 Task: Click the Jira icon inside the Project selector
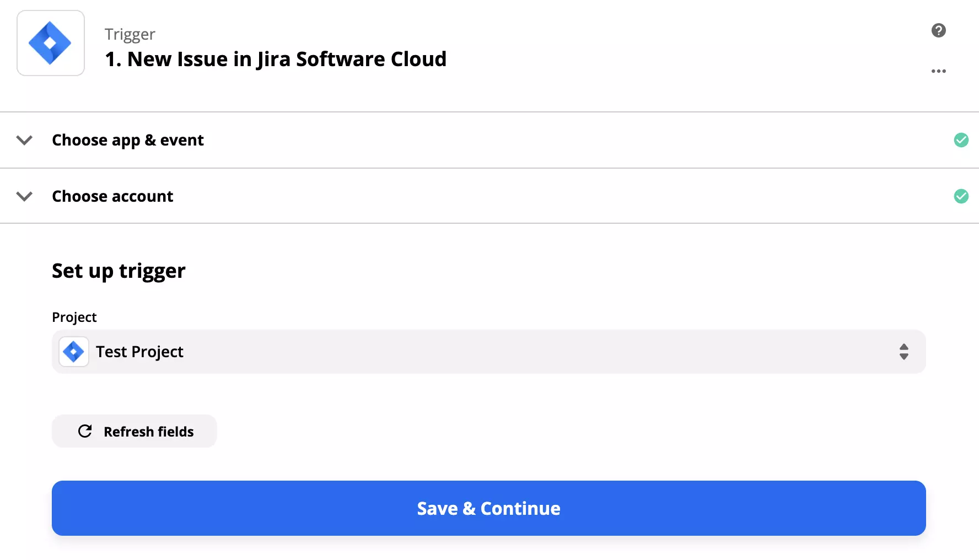tap(73, 351)
